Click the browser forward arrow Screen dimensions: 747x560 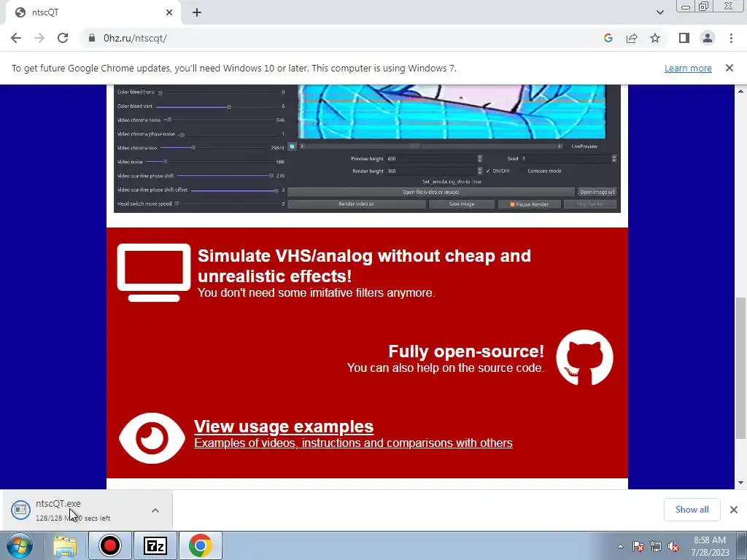point(39,38)
